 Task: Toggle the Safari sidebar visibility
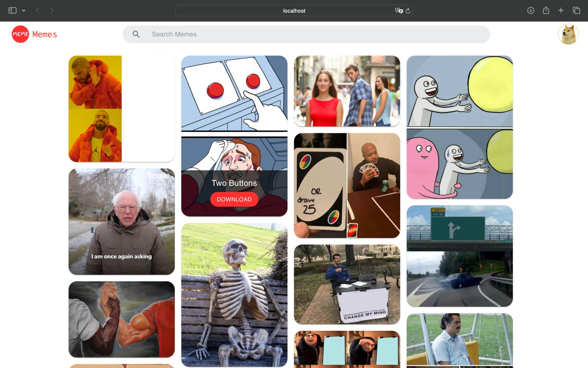[12, 10]
